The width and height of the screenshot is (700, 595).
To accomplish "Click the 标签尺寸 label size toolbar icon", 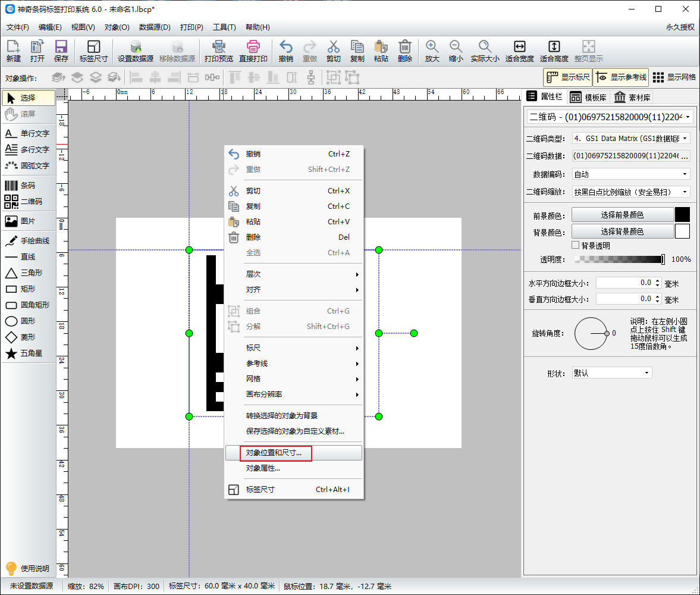I will [93, 51].
